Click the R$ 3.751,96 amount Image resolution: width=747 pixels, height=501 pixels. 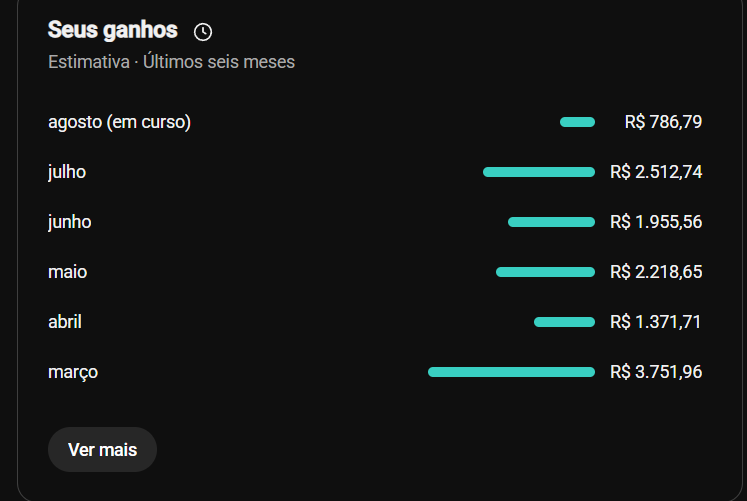pyautogui.click(x=656, y=372)
